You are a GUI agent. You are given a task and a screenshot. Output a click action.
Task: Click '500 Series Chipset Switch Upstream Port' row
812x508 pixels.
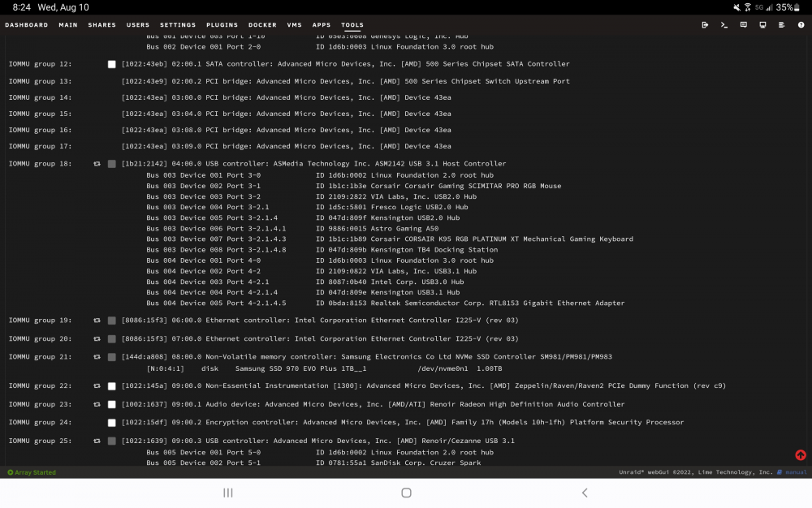point(345,81)
